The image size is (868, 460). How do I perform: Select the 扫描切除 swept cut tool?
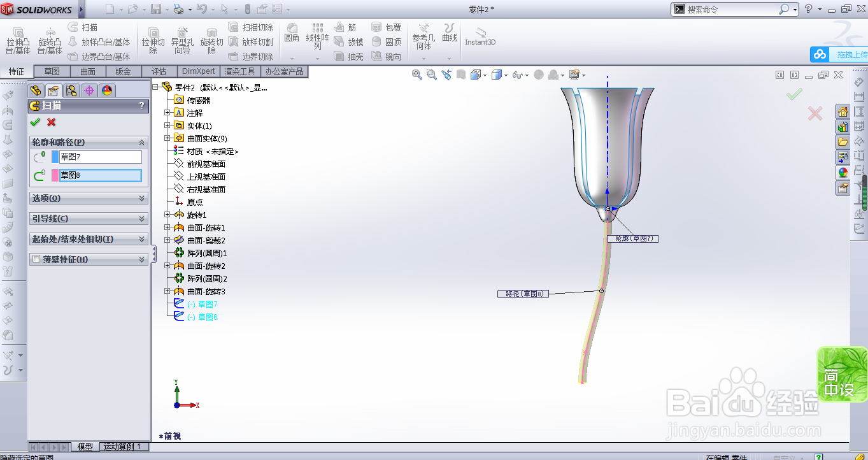(x=251, y=27)
